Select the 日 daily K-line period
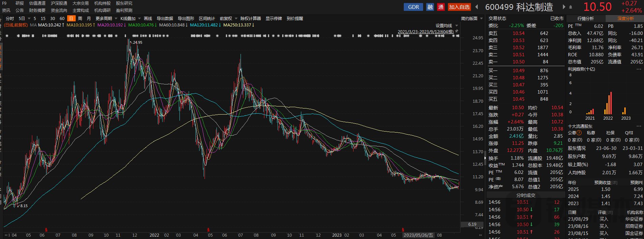The image size is (644, 239). click(71, 18)
